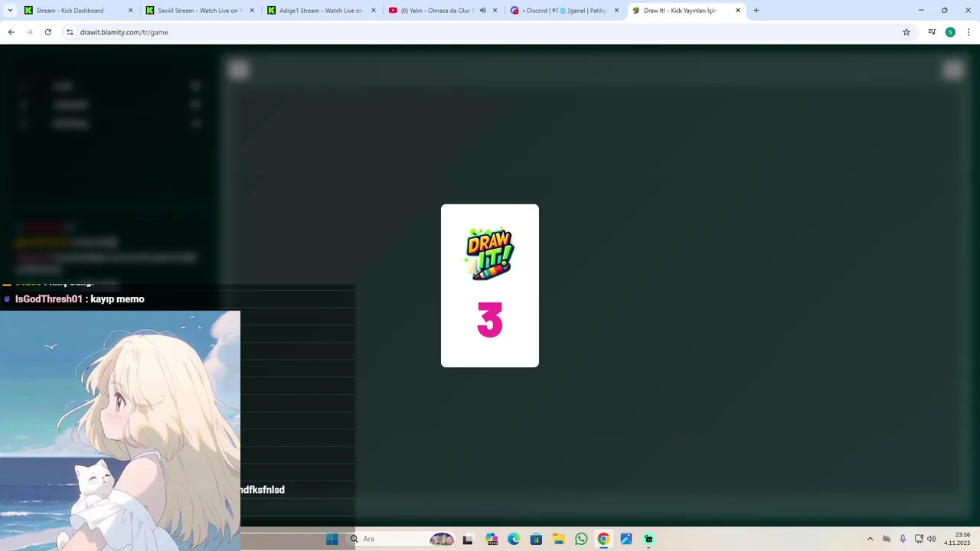
Task: Switch to the Discord browser tab
Action: 567,11
